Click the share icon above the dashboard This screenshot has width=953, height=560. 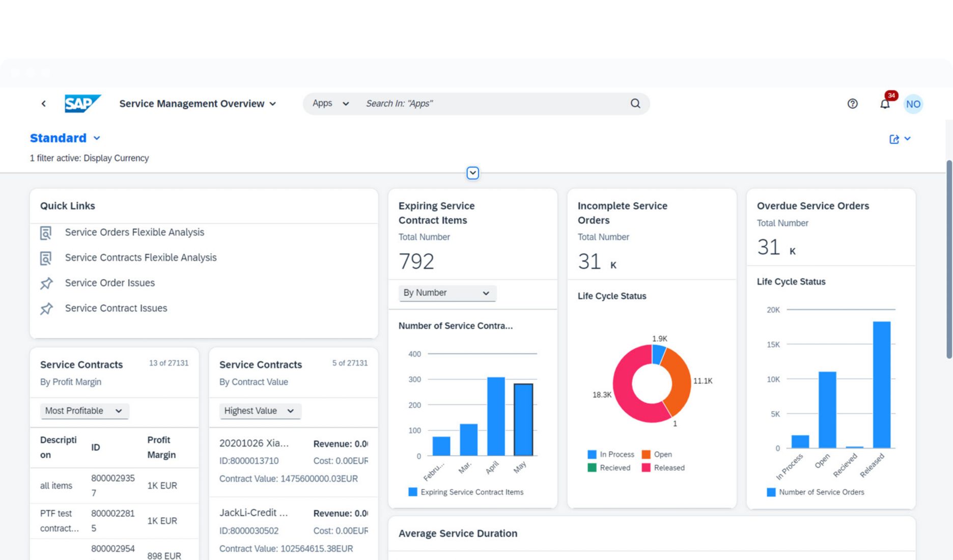coord(894,138)
